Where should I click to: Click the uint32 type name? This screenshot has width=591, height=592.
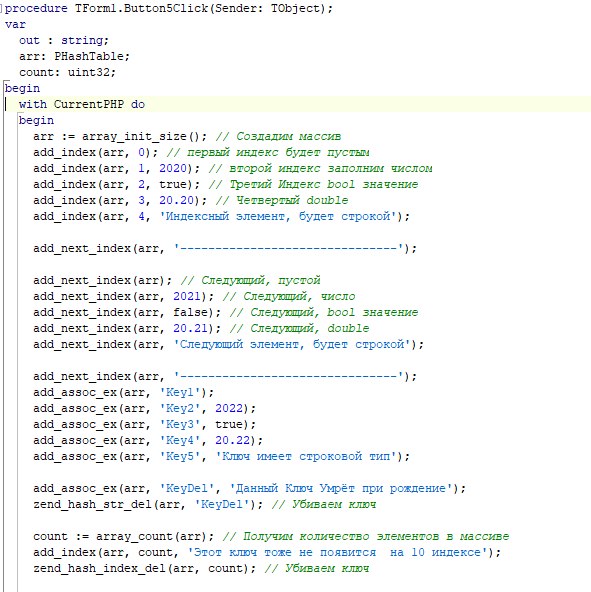89,72
